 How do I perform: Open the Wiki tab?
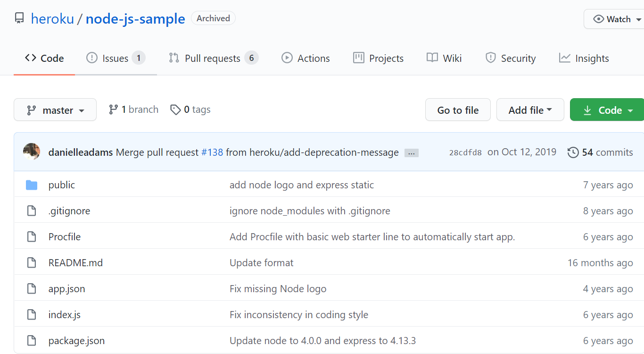[x=444, y=59]
